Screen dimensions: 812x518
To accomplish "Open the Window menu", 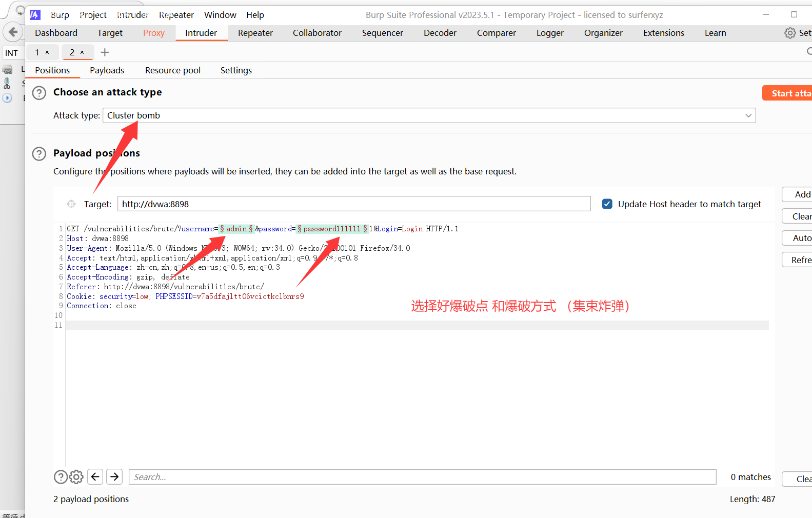I will pos(220,15).
